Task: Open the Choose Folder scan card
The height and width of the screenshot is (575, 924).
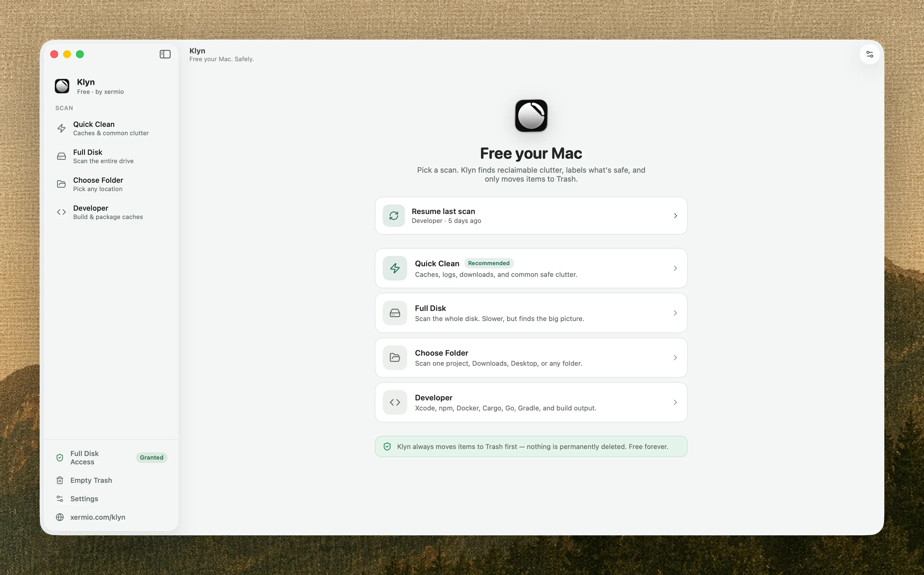Action: point(531,357)
